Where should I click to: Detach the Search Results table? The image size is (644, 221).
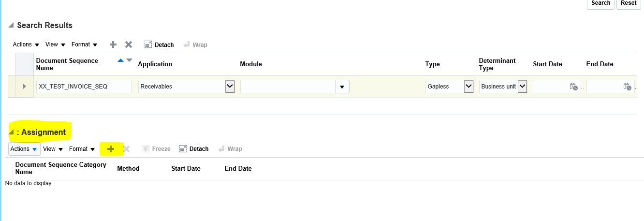tap(159, 44)
